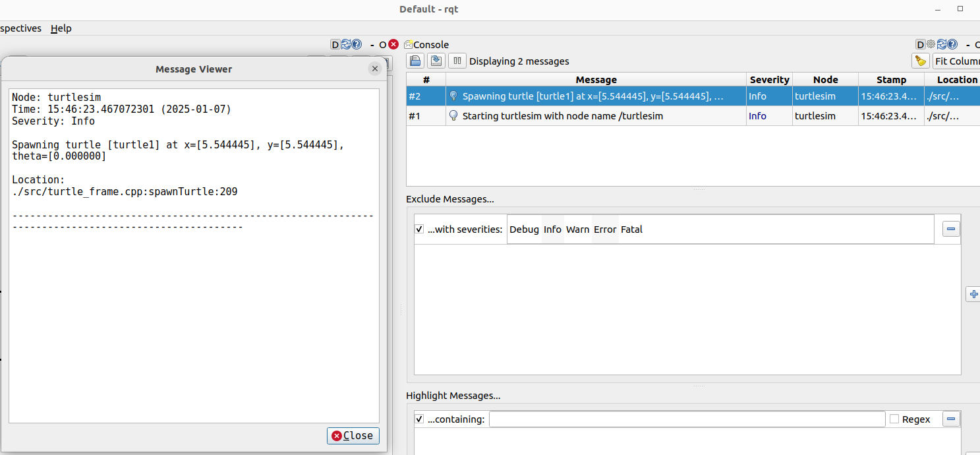Type-focus the highlight containing text field
The height and width of the screenshot is (455, 980).
coord(687,419)
